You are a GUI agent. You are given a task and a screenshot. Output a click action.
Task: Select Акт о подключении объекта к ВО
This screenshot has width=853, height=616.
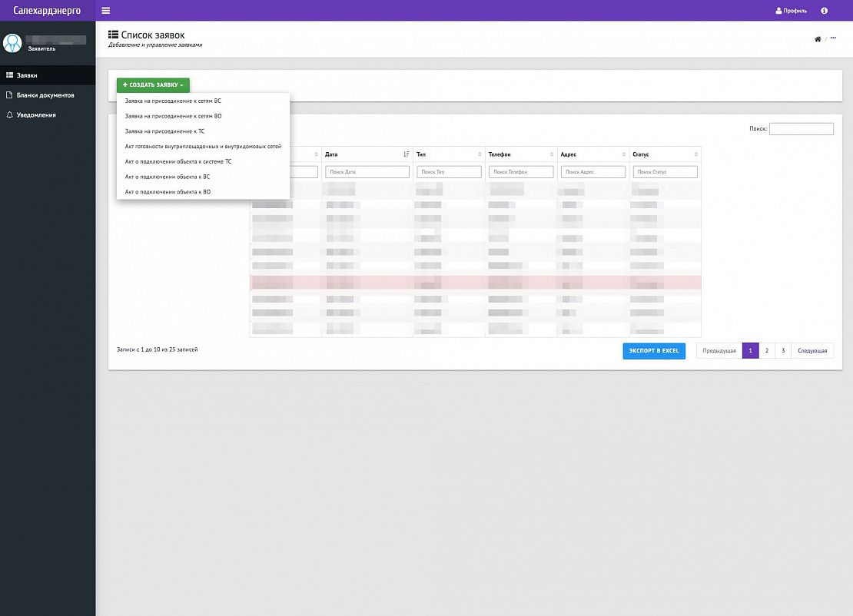click(x=168, y=191)
